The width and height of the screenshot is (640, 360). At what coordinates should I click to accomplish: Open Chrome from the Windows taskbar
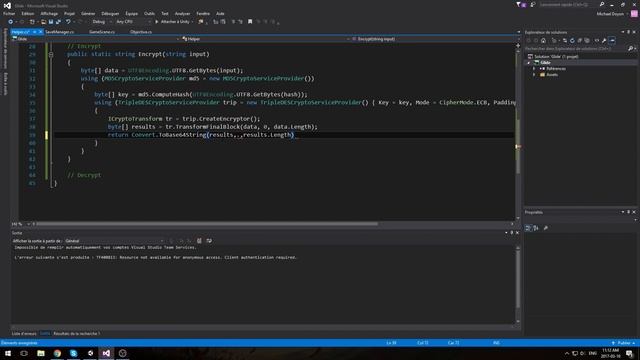point(57,353)
